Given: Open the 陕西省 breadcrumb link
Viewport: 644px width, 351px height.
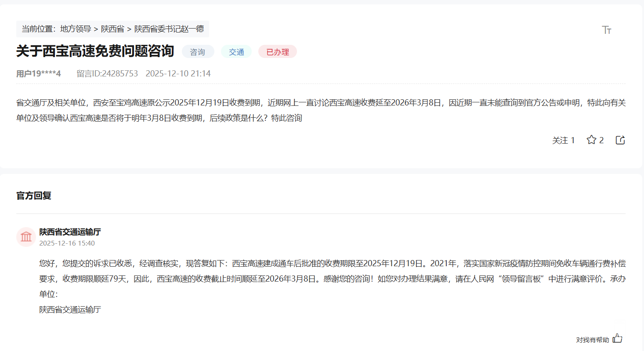Looking at the screenshot, I should point(112,29).
